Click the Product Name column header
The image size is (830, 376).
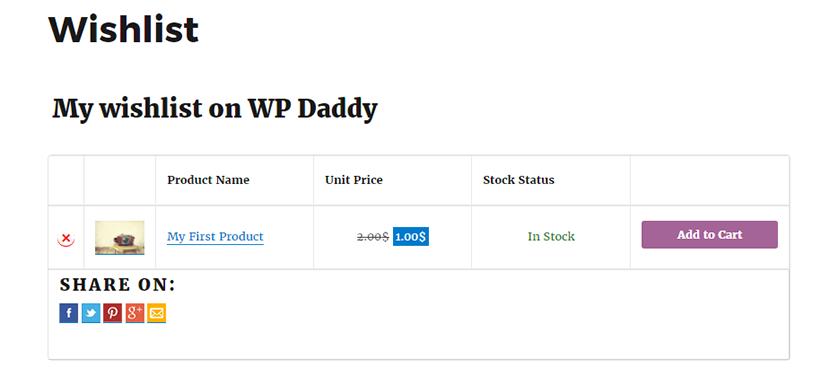[209, 180]
